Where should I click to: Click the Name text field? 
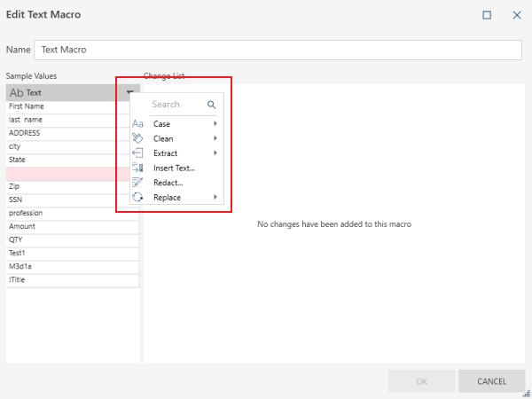click(278, 51)
